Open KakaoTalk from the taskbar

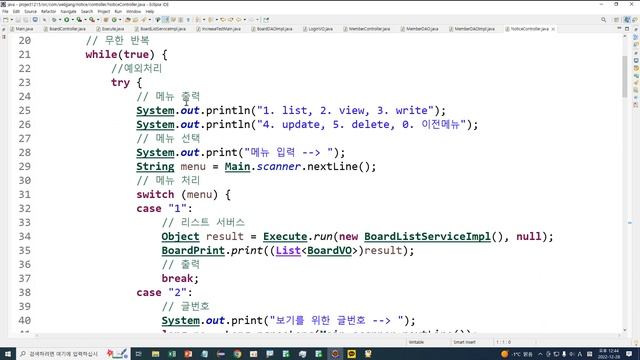[351, 354]
